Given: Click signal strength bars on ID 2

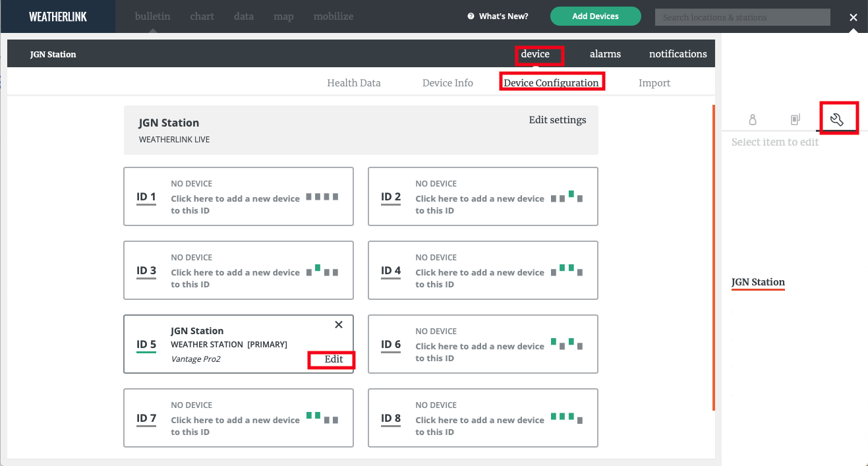Looking at the screenshot, I should [x=567, y=196].
